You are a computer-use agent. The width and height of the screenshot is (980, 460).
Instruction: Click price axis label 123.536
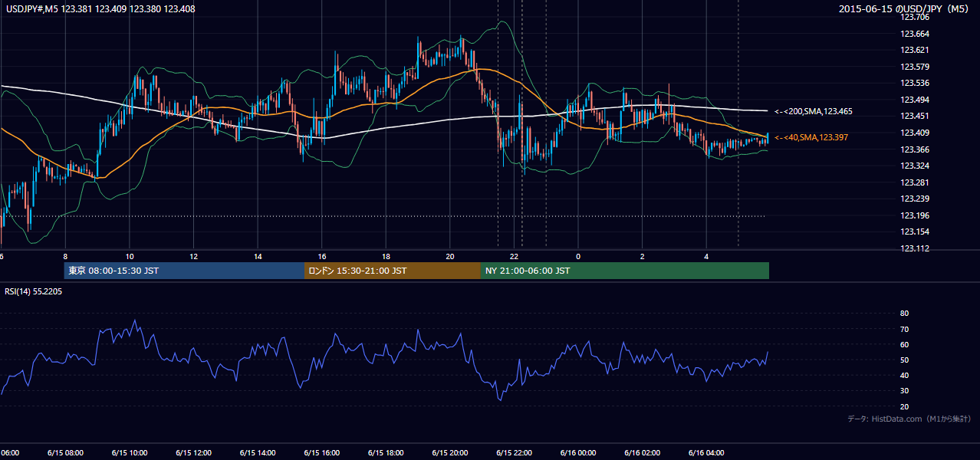tap(914, 83)
